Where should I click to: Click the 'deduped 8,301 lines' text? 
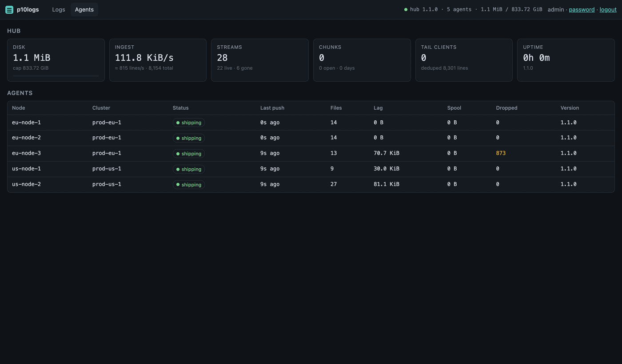[444, 68]
